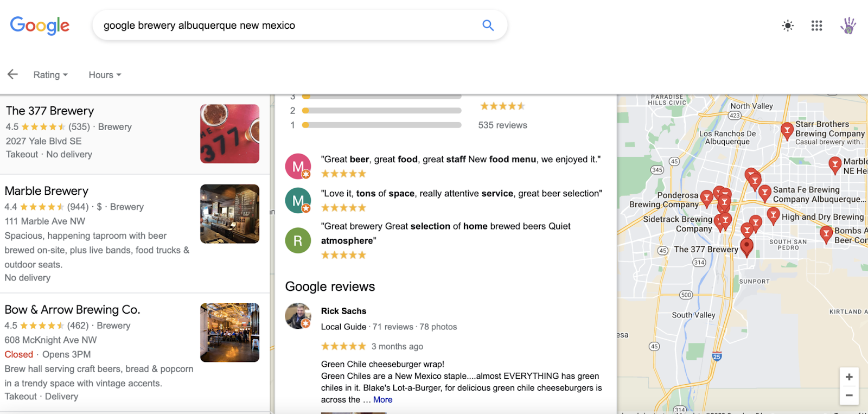Image resolution: width=868 pixels, height=414 pixels.
Task: Click the 535 reviews link
Action: click(502, 125)
